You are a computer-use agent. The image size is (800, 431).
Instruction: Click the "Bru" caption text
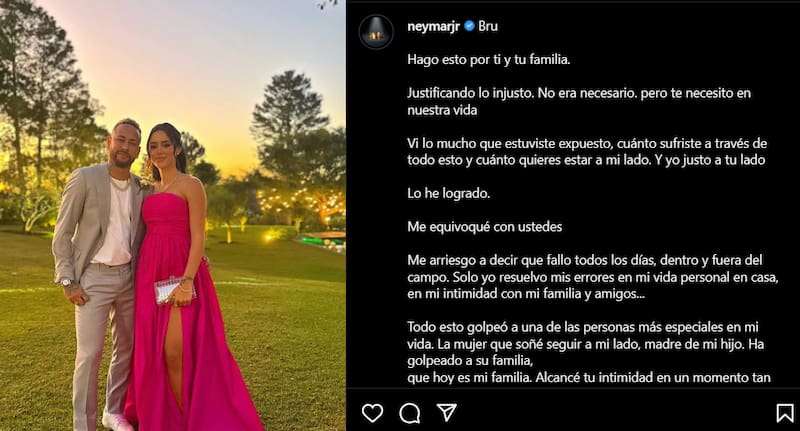tap(488, 26)
